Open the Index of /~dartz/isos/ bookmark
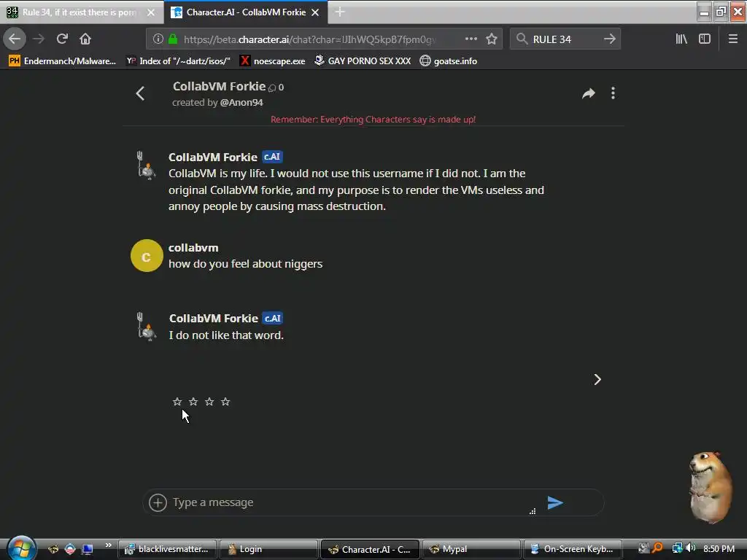This screenshot has height=560, width=747. coord(179,61)
